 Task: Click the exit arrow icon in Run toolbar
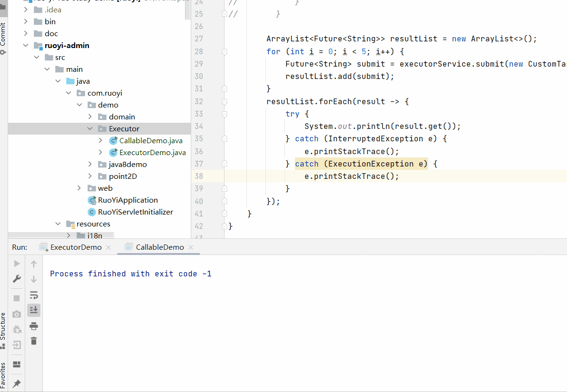tap(17, 345)
